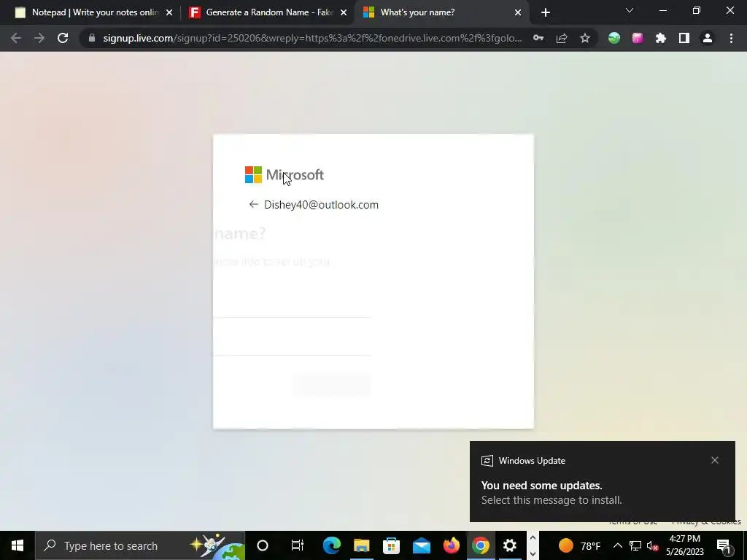Screen dimensions: 747x560
Task: Reload the current page
Action: pyautogui.click(x=63, y=38)
